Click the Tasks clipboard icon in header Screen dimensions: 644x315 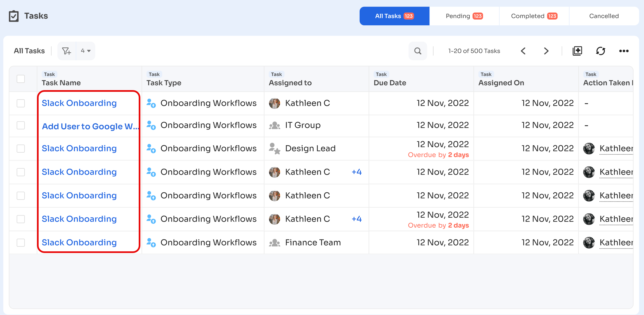click(14, 16)
